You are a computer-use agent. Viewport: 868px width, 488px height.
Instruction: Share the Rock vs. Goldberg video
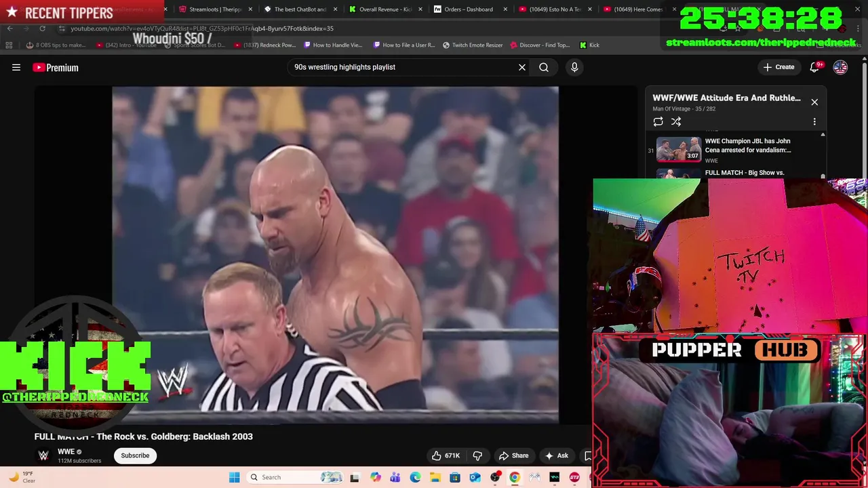[513, 455]
